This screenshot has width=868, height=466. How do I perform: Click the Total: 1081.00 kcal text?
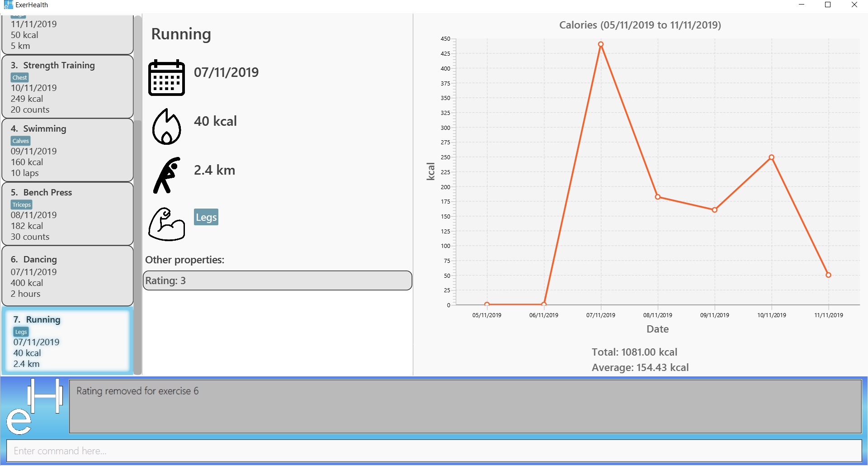tap(634, 352)
